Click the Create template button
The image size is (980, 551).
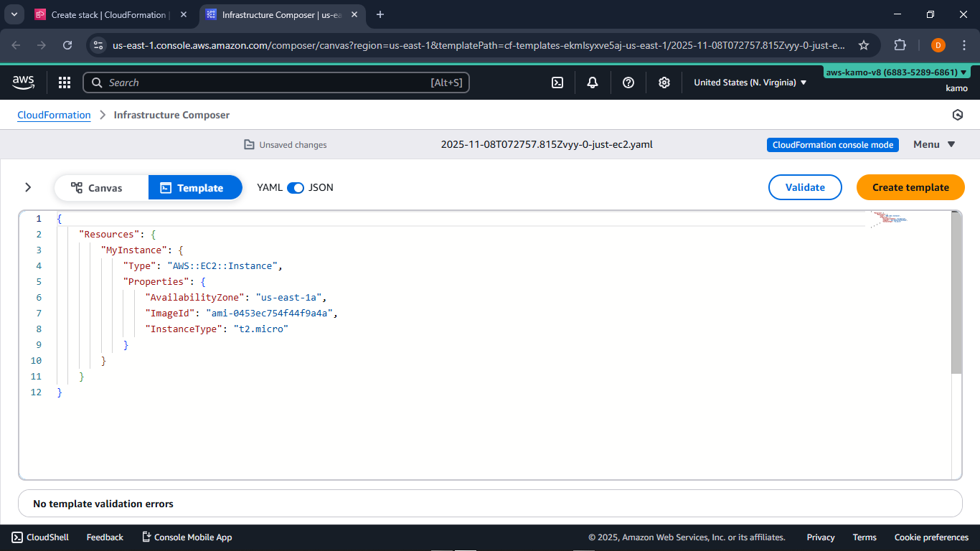[x=910, y=187]
